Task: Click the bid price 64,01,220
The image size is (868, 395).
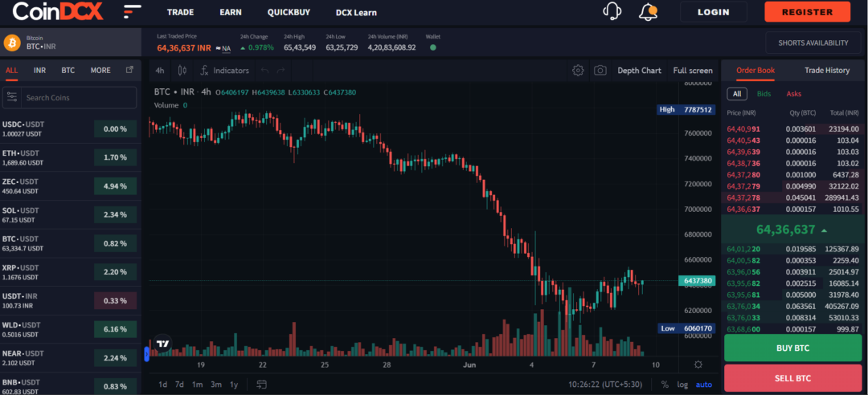Action: pyautogui.click(x=743, y=249)
